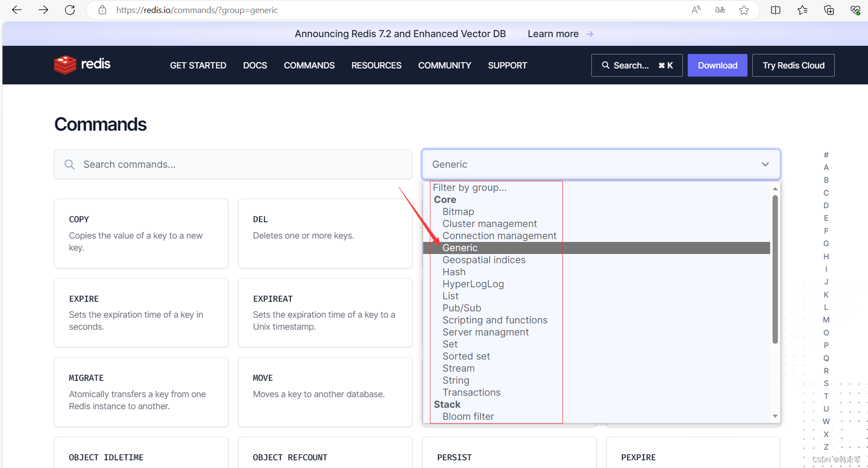Viewport: 868px width, 468px height.
Task: Open the EXPIREAT command card
Action: 325,313
